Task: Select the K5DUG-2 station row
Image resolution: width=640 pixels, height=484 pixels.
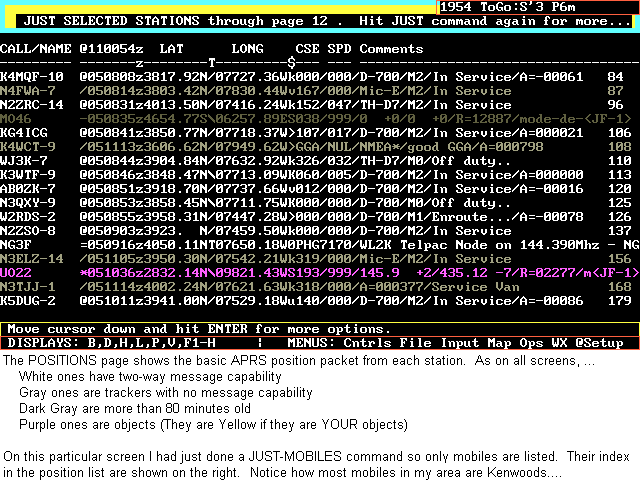Action: coord(28,300)
